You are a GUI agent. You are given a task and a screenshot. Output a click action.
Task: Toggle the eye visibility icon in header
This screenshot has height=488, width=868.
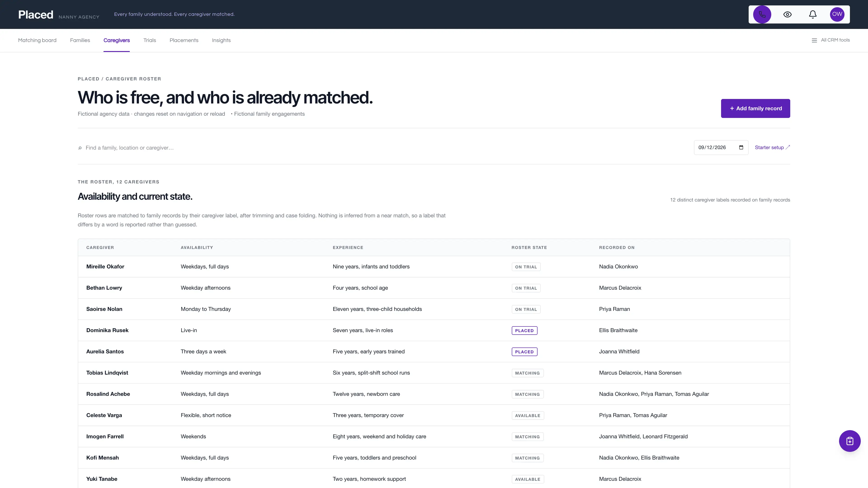coord(788,14)
